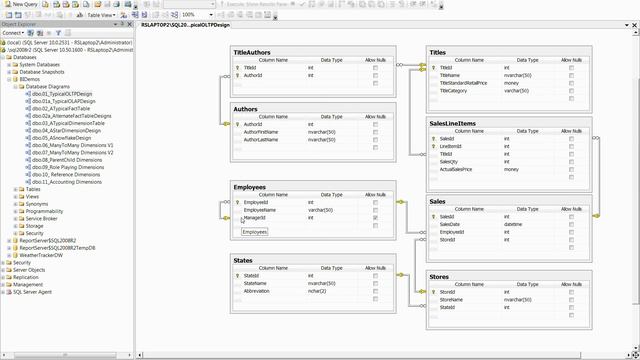
Task: Click the Connect Object Explorer icon
Action: pos(31,33)
